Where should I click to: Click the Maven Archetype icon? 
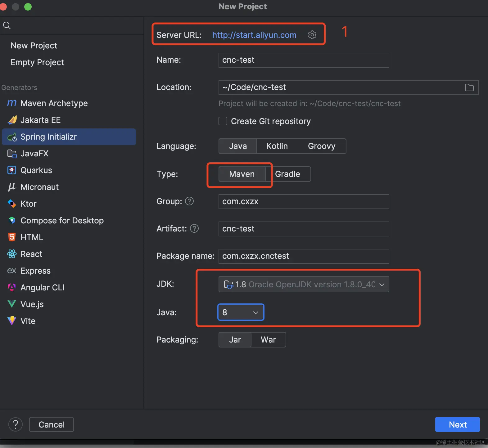click(12, 103)
